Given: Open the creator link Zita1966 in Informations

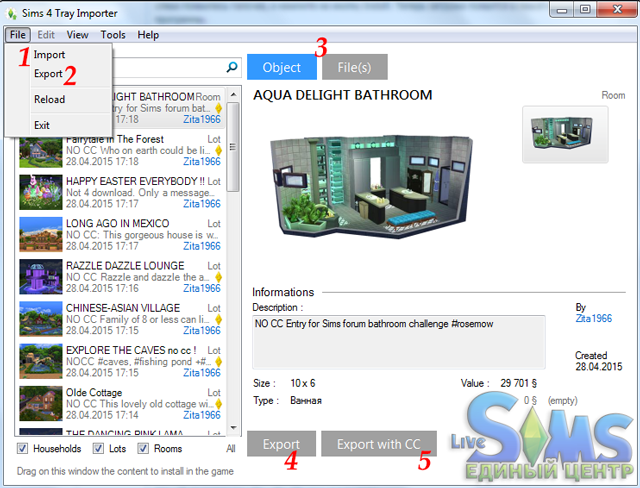Looking at the screenshot, I should pos(594,318).
